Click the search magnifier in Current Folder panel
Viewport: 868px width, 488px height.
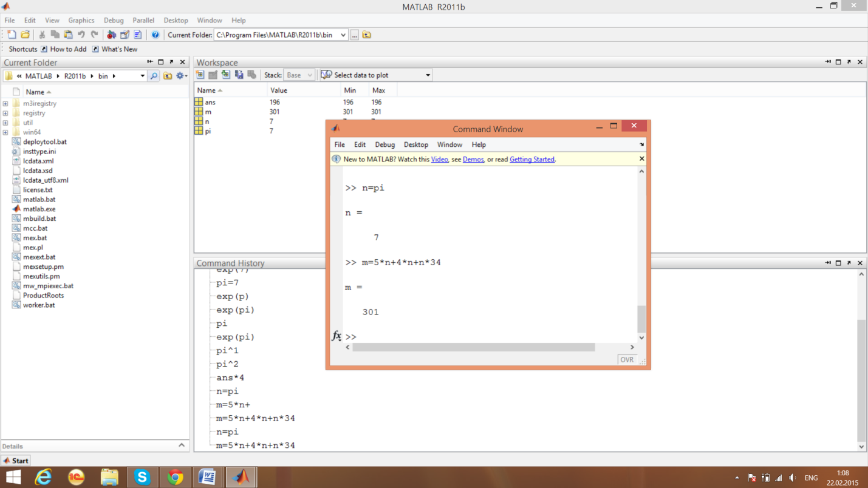click(x=154, y=76)
